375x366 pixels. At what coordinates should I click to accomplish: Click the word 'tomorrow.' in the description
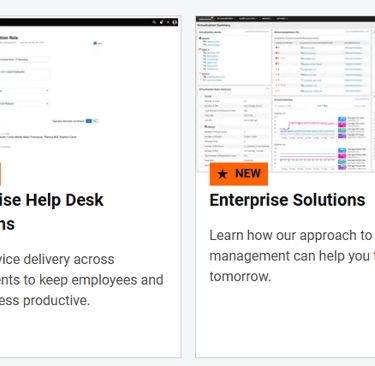tap(240, 276)
